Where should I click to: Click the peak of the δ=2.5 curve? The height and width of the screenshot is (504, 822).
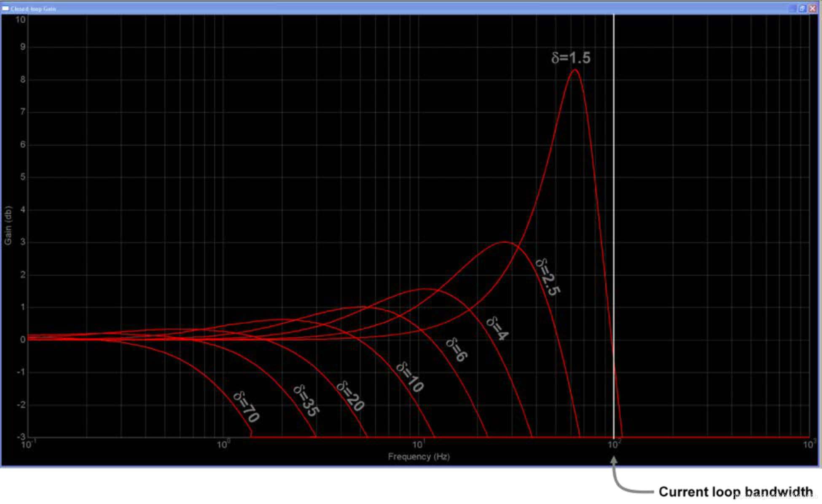[x=504, y=242]
